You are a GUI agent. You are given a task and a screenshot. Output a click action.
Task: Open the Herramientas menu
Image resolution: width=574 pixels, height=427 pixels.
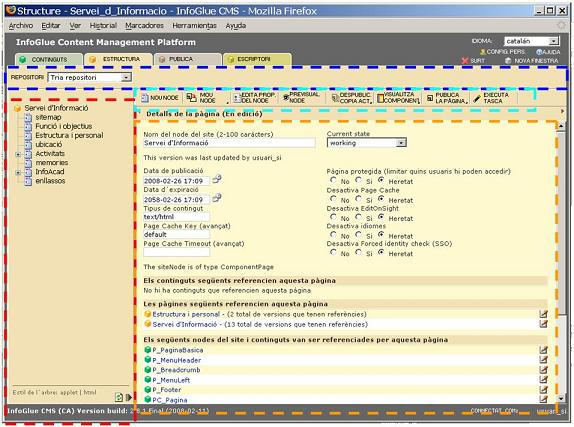[x=194, y=26]
